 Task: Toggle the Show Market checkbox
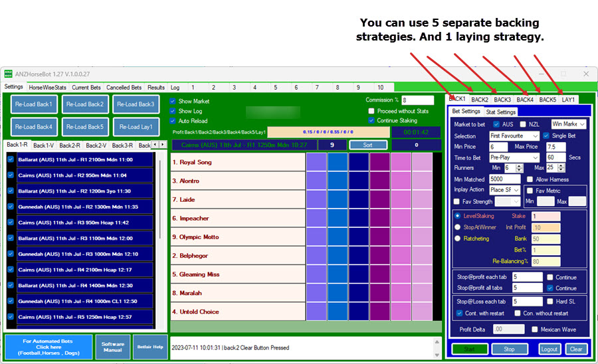pyautogui.click(x=173, y=102)
